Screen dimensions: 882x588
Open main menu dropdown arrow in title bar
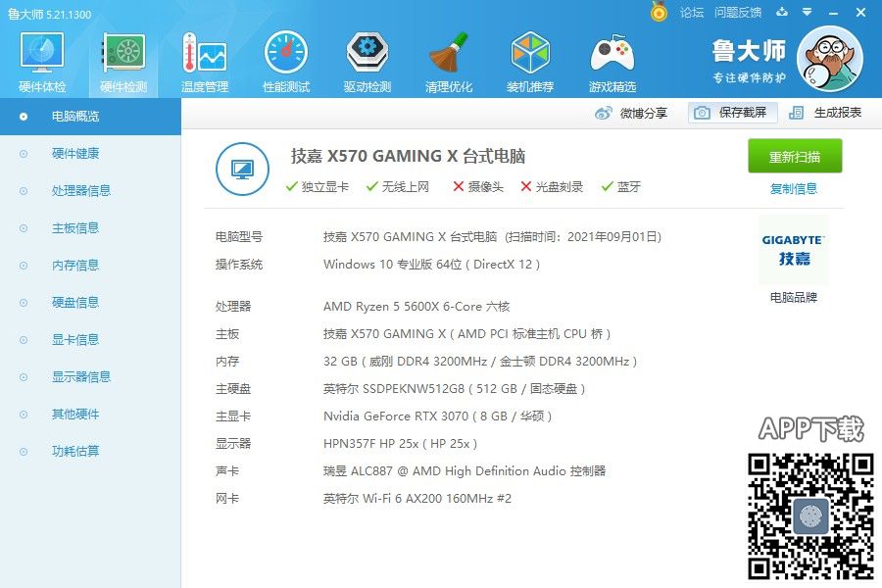click(x=808, y=13)
